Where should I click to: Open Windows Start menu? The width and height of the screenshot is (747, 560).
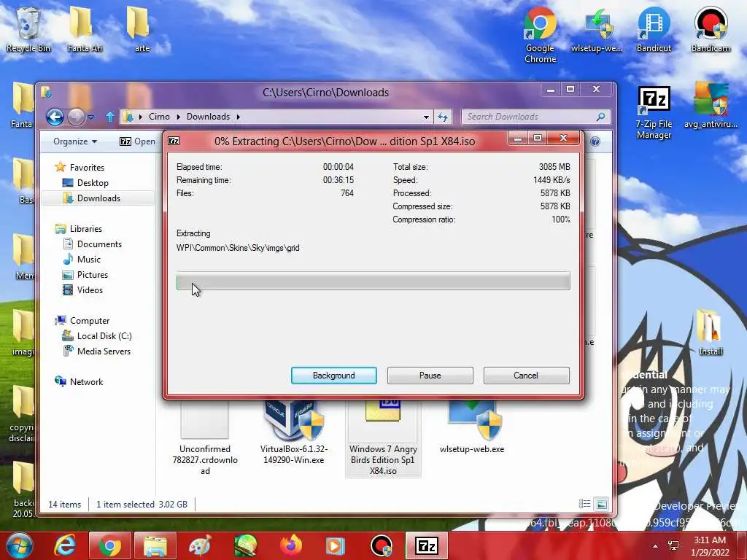tap(18, 545)
